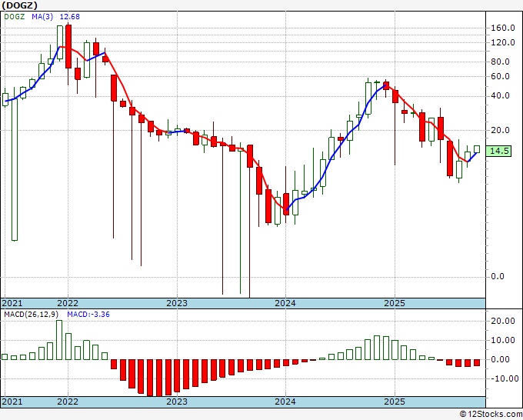Screen dimensions: 523x420
Task: Click the latest green candlestick near 14.5
Action: click(x=477, y=149)
